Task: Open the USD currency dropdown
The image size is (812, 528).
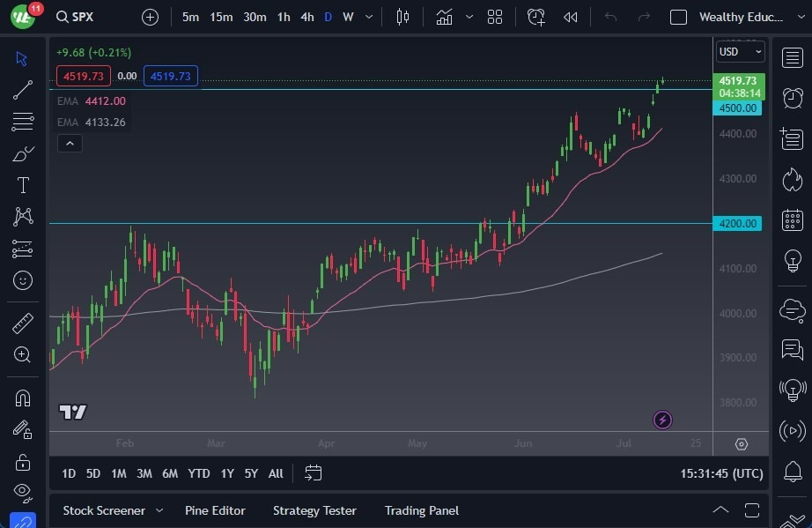Action: [x=740, y=52]
